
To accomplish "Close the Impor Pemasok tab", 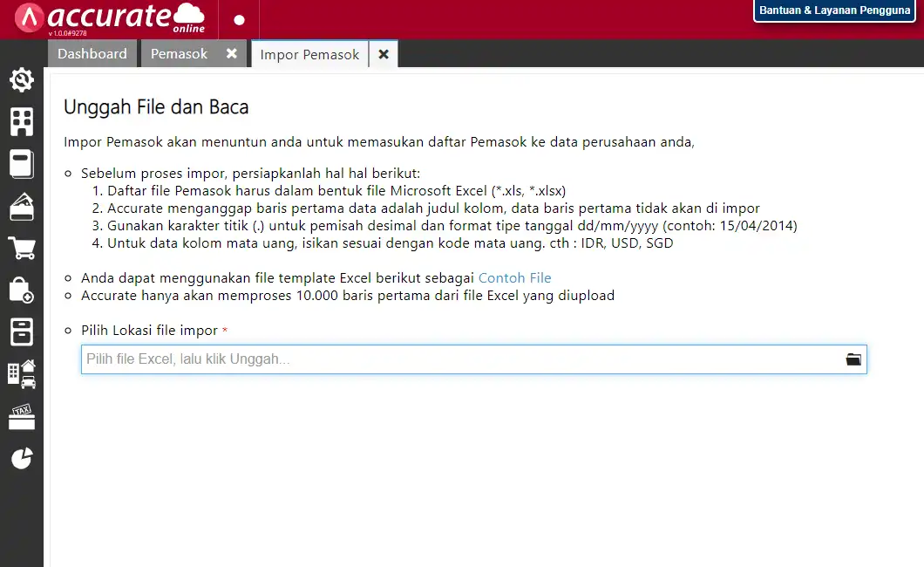I will (x=384, y=54).
